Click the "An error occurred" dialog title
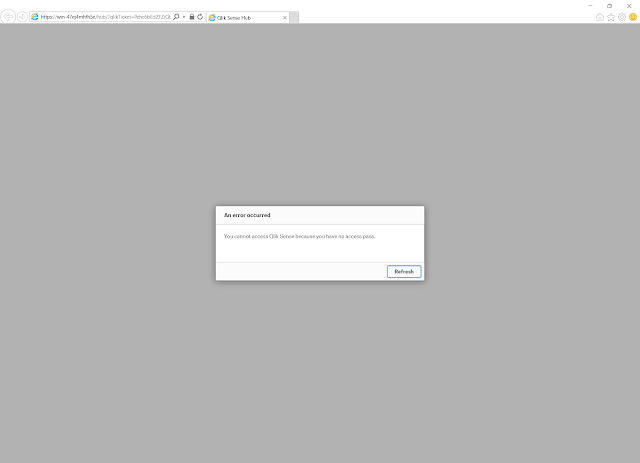640x463 pixels. pyautogui.click(x=247, y=215)
